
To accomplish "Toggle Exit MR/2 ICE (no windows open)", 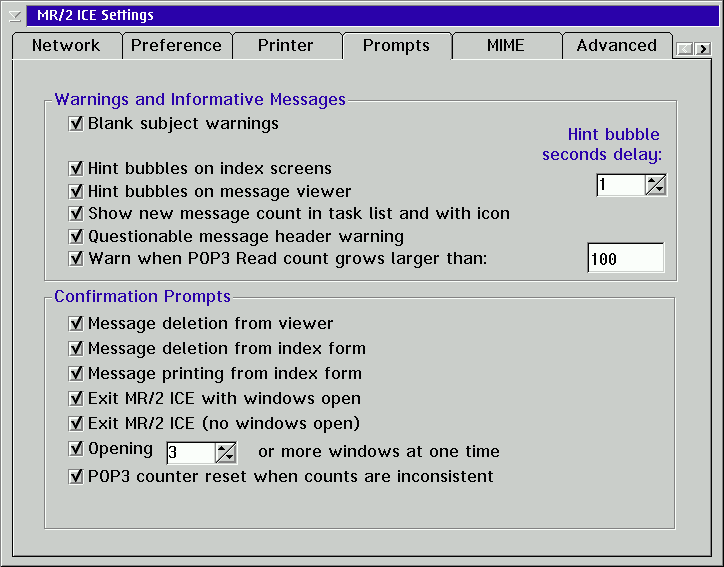I will point(76,423).
